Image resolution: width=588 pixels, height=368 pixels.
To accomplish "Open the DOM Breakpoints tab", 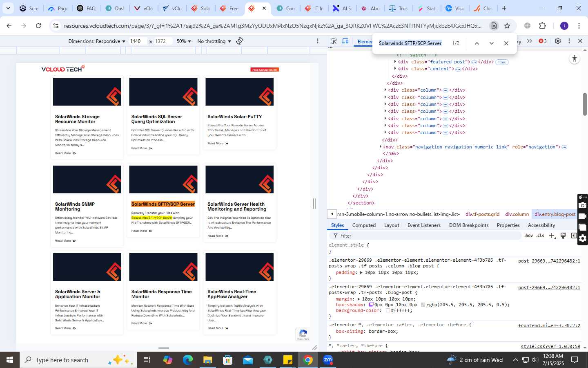I will [469, 225].
